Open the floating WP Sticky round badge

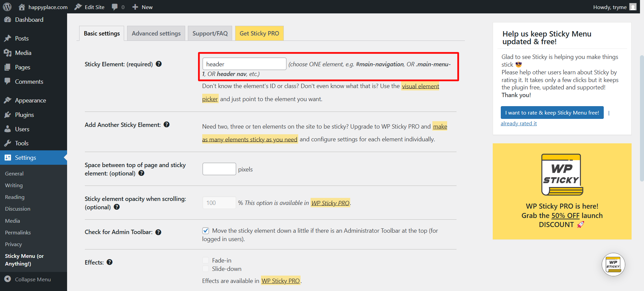pos(613,265)
